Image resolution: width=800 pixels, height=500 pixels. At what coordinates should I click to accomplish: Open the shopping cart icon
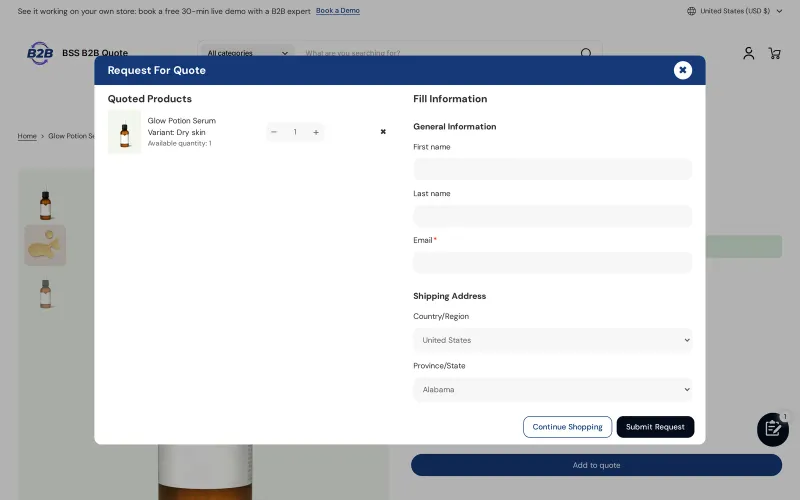coord(774,53)
